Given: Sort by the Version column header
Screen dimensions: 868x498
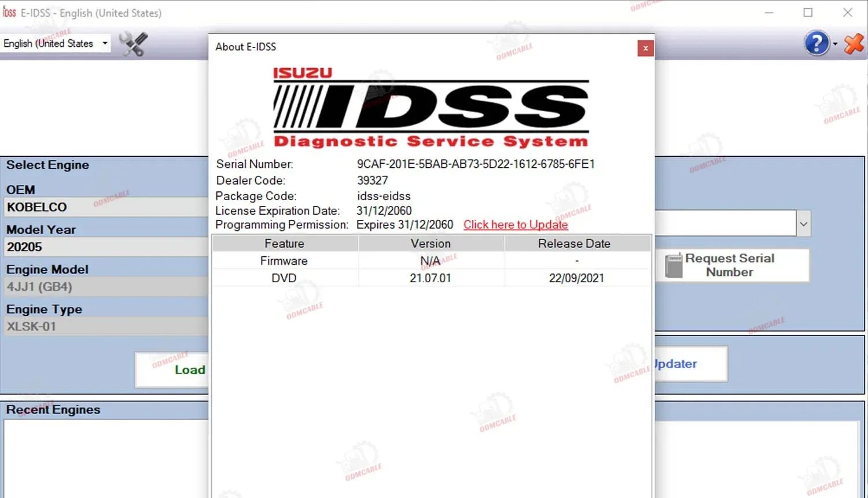Looking at the screenshot, I should coord(431,244).
